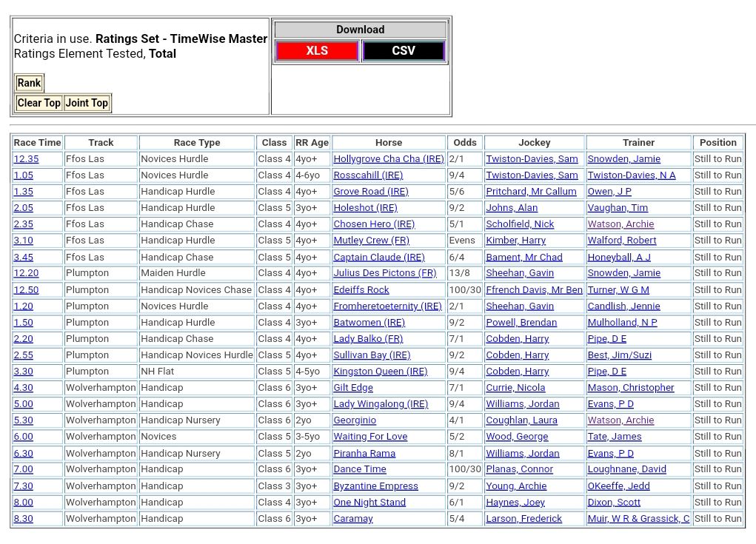Select the Clear Top button
The height and width of the screenshot is (544, 756).
[x=39, y=103]
